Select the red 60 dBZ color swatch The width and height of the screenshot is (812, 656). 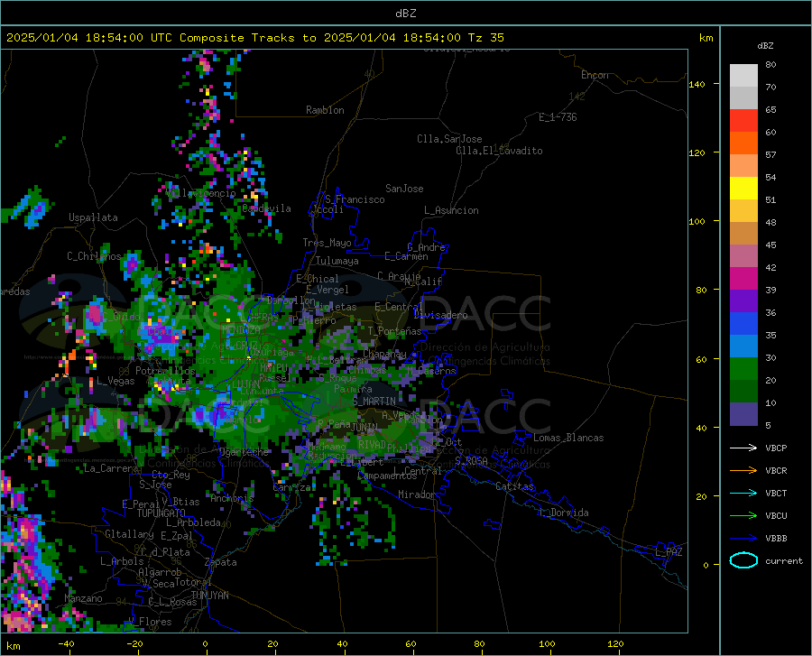click(743, 121)
